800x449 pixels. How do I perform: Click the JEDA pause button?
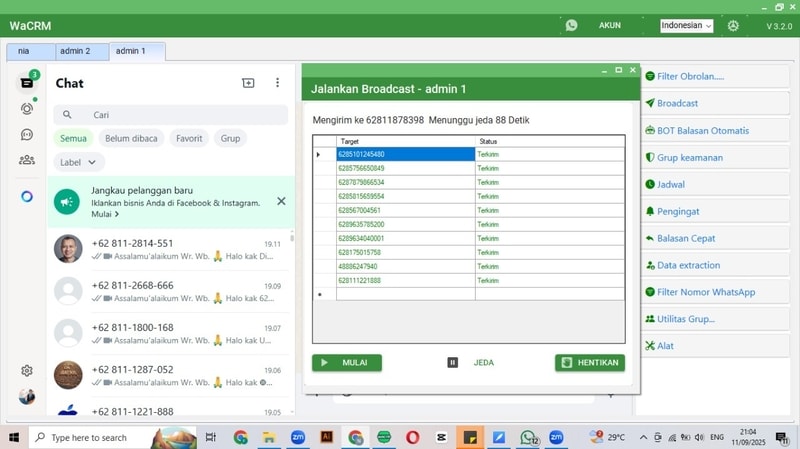(471, 363)
